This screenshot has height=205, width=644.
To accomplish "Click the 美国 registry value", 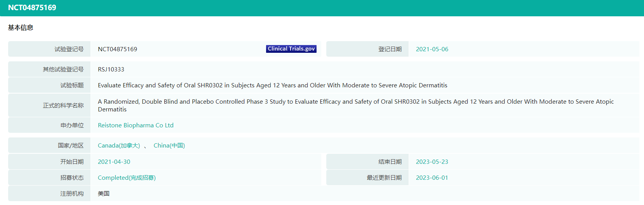I will point(104,194).
